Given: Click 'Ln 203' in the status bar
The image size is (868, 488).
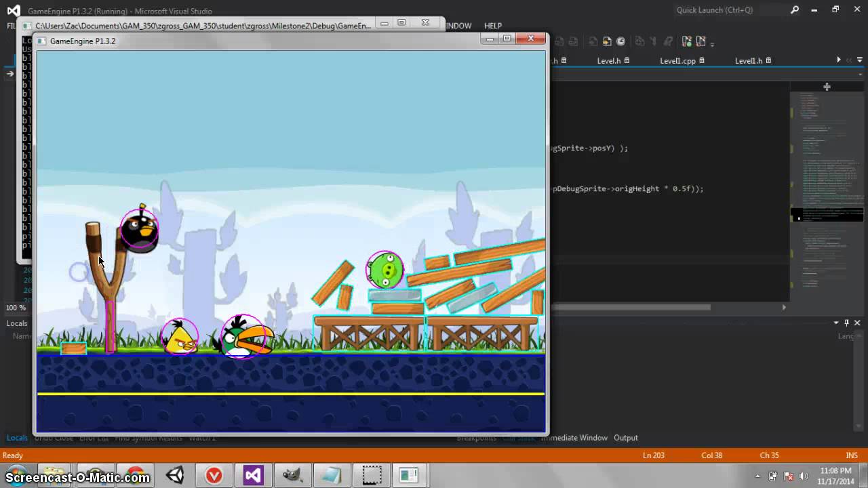Looking at the screenshot, I should click(654, 455).
